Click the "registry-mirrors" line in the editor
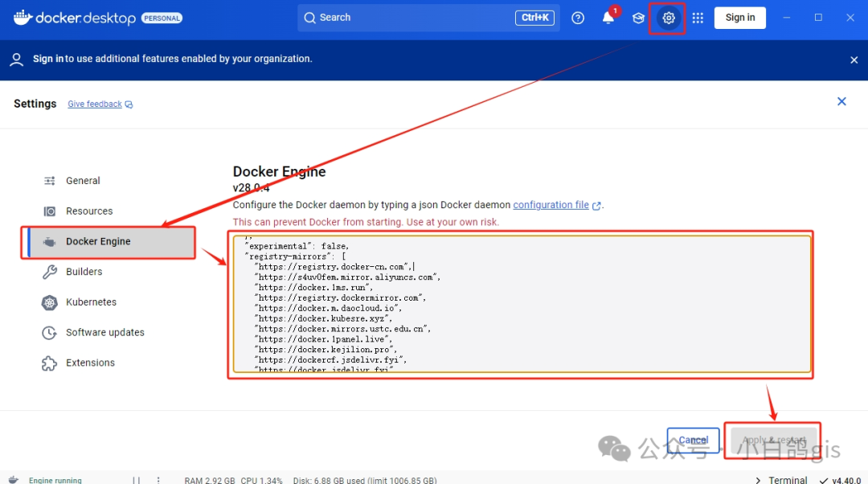 295,256
